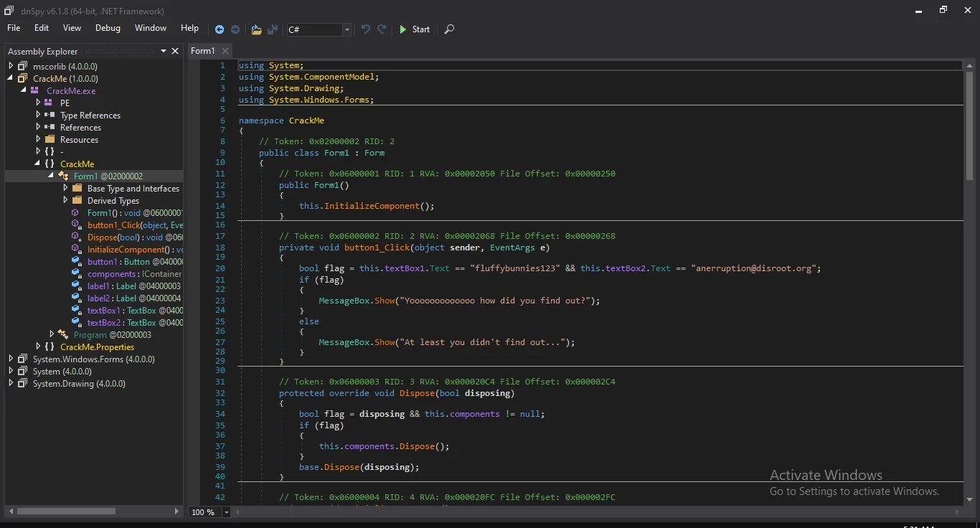Collapse the CrackMe.exe module node
The height and width of the screenshot is (528, 980).
tap(24, 90)
